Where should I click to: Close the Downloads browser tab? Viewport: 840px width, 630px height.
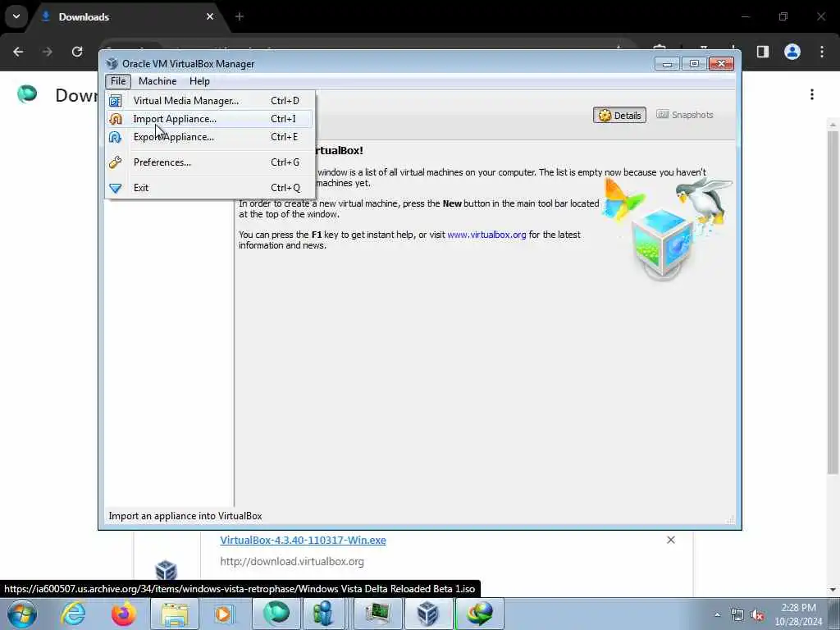tap(210, 16)
